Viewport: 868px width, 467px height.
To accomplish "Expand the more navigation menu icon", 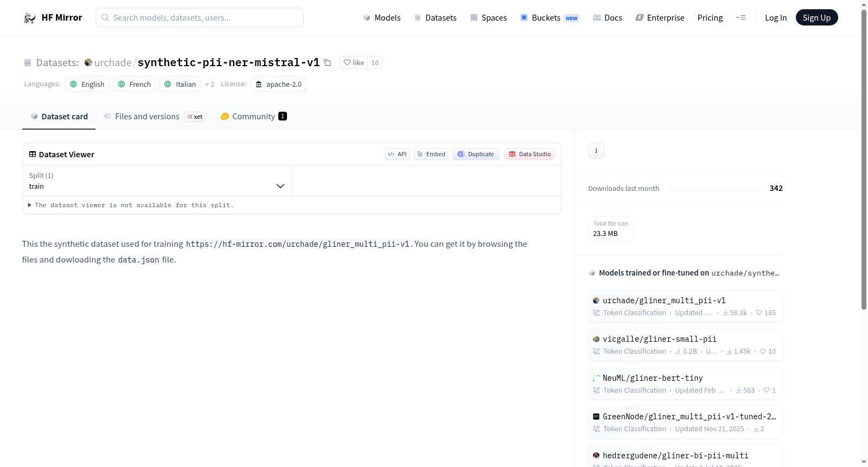I will point(741,18).
